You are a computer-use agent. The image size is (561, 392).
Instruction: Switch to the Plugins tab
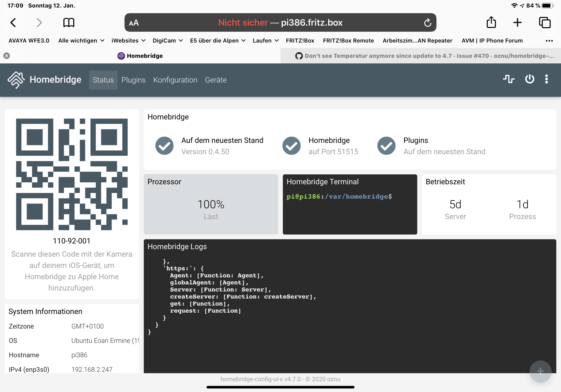133,80
